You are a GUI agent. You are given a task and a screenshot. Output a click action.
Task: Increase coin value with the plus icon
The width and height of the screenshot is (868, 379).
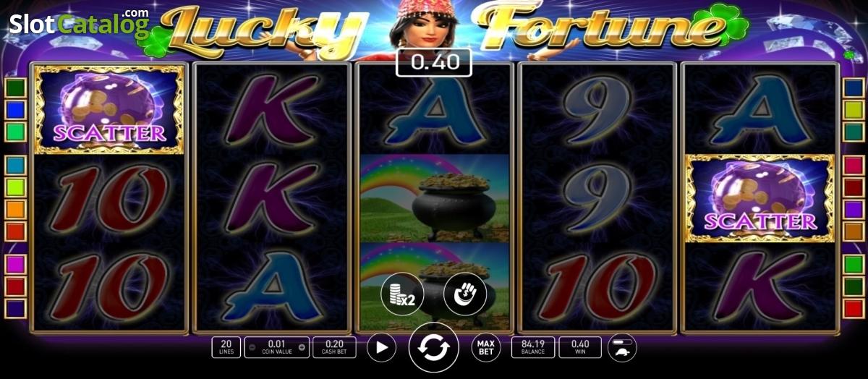pyautogui.click(x=302, y=348)
